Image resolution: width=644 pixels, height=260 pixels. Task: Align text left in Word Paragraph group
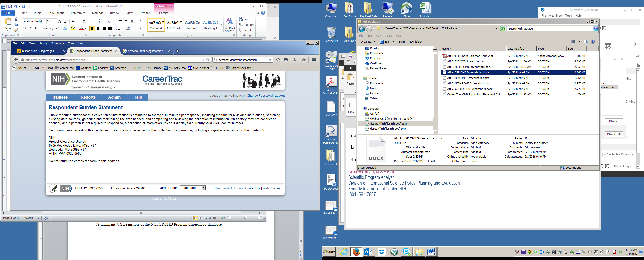pos(92,28)
